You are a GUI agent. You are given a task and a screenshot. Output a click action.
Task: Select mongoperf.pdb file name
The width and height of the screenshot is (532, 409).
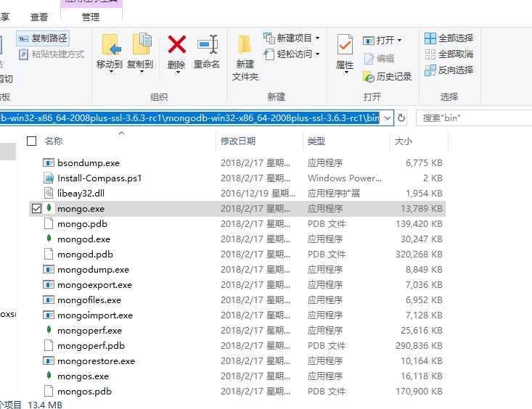pyautogui.click(x=91, y=346)
